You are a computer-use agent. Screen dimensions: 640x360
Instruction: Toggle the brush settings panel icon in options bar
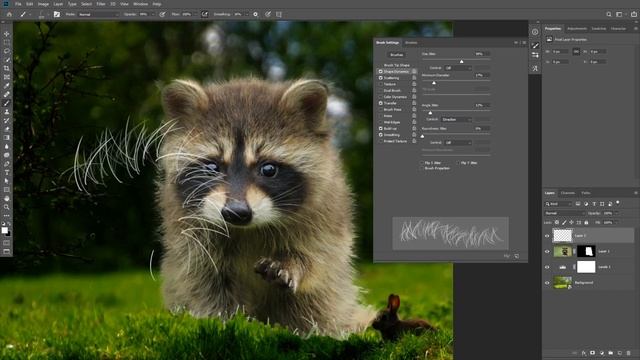(x=57, y=14)
